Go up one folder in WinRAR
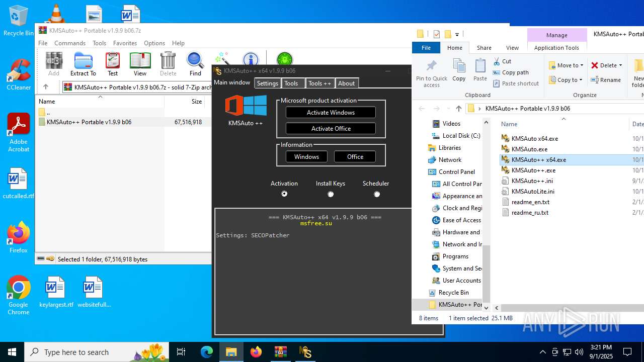Viewport: 644px width, 362px height. click(46, 87)
